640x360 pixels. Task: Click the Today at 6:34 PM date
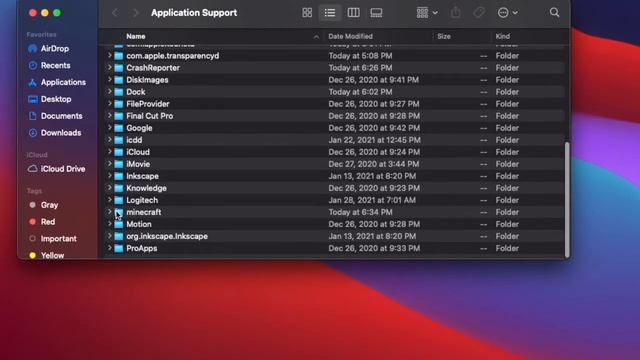pyautogui.click(x=360, y=212)
